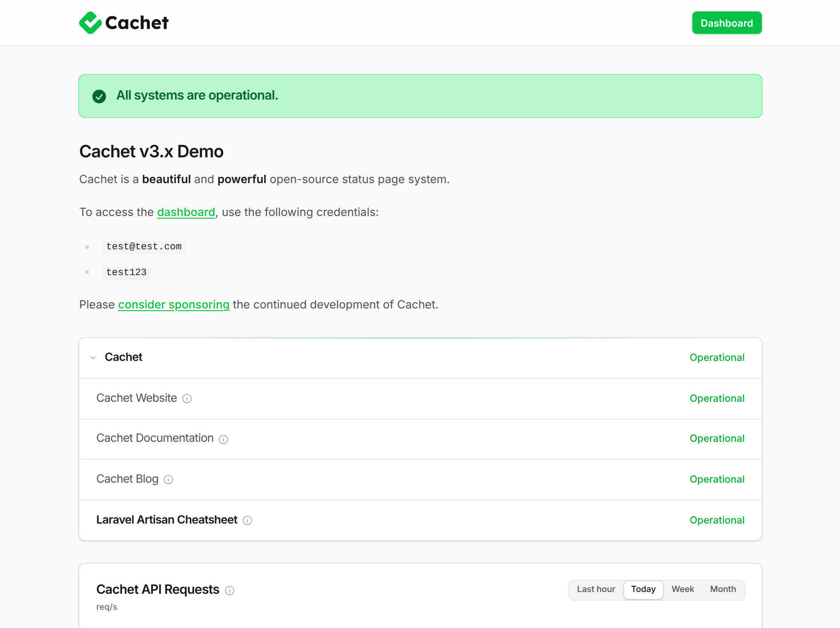Image resolution: width=840 pixels, height=628 pixels.
Task: Click the Cachet Website component name
Action: pyautogui.click(x=136, y=398)
